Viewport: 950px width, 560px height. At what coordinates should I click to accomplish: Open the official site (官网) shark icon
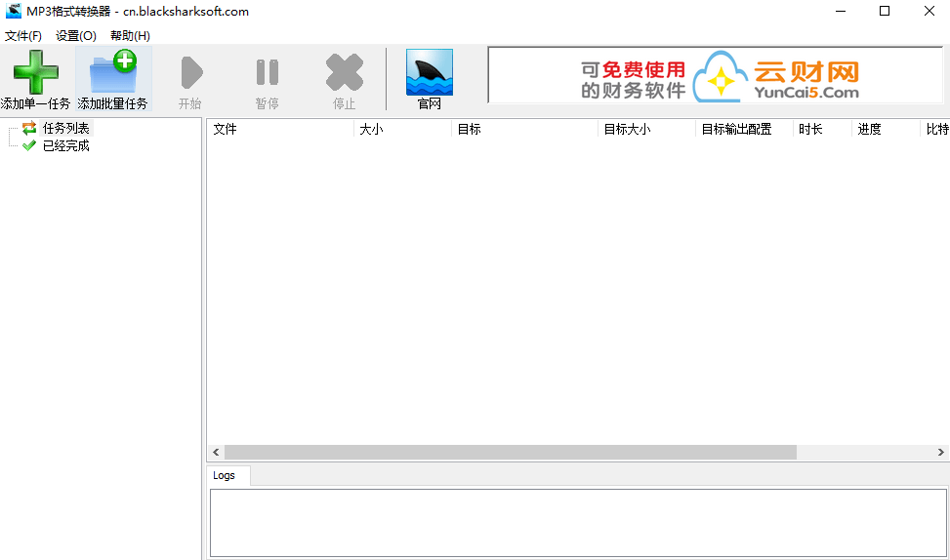[x=430, y=74]
